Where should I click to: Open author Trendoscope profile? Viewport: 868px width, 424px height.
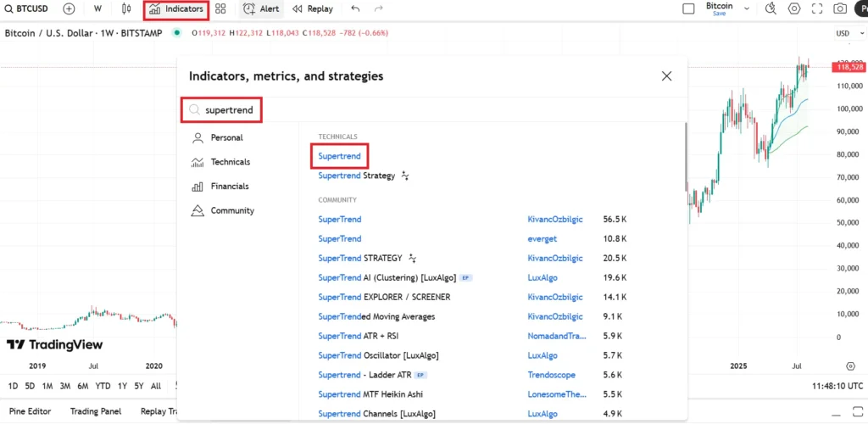click(x=551, y=375)
